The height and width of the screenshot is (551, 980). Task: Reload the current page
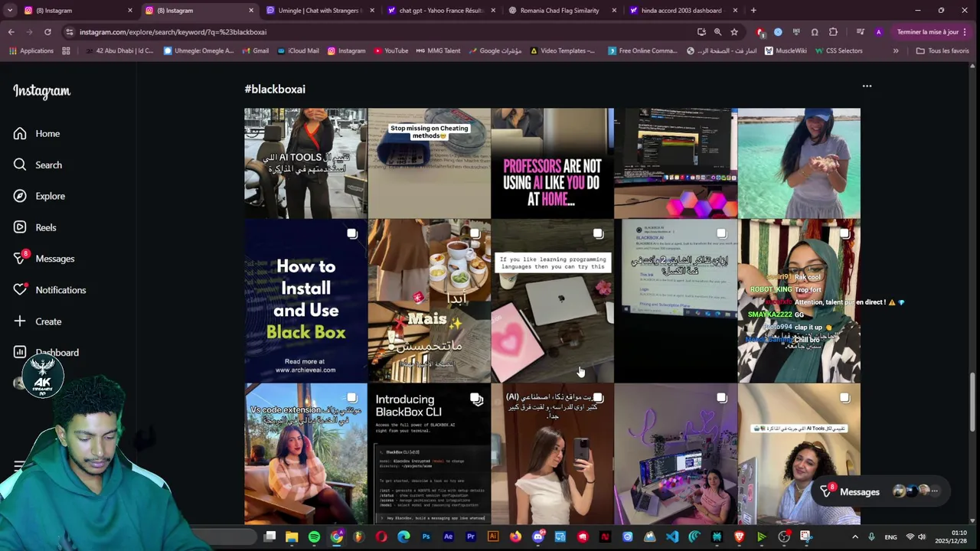click(47, 32)
